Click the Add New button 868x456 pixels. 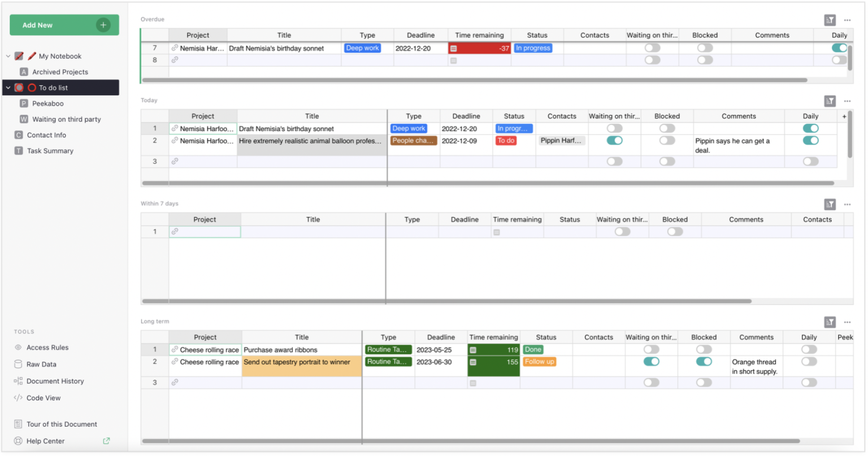pos(64,25)
